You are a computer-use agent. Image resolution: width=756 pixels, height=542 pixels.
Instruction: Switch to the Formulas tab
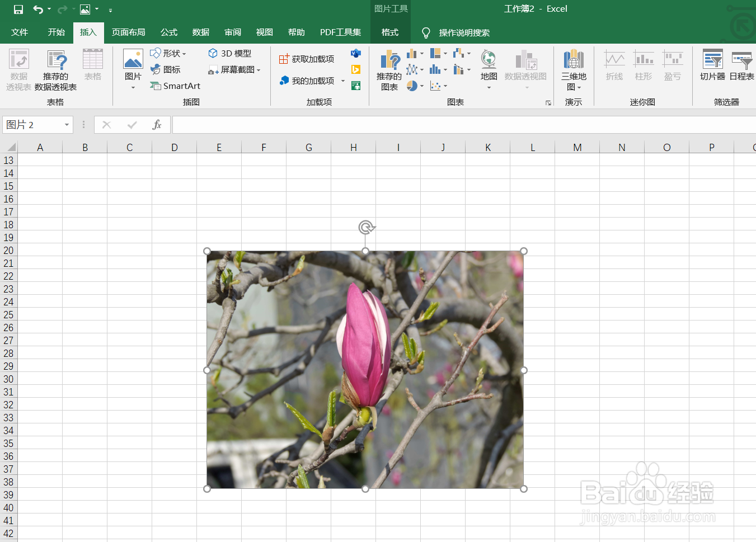pyautogui.click(x=169, y=32)
